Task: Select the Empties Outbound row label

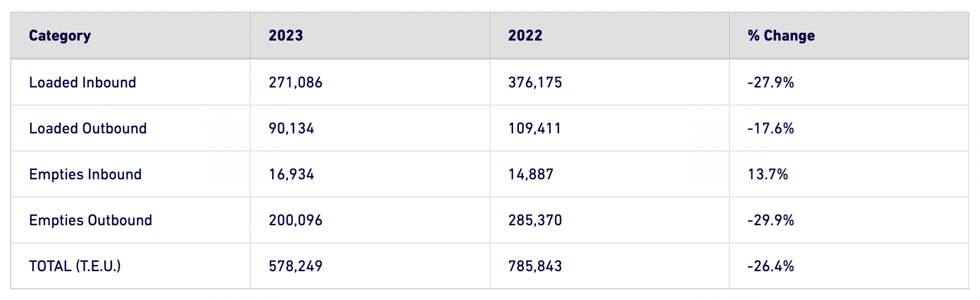Action: [x=91, y=220]
